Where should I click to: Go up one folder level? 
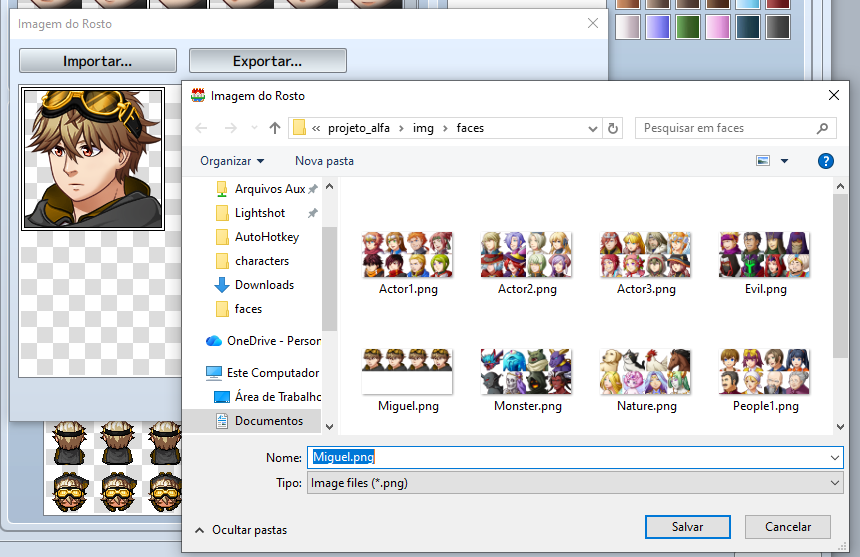click(x=275, y=128)
